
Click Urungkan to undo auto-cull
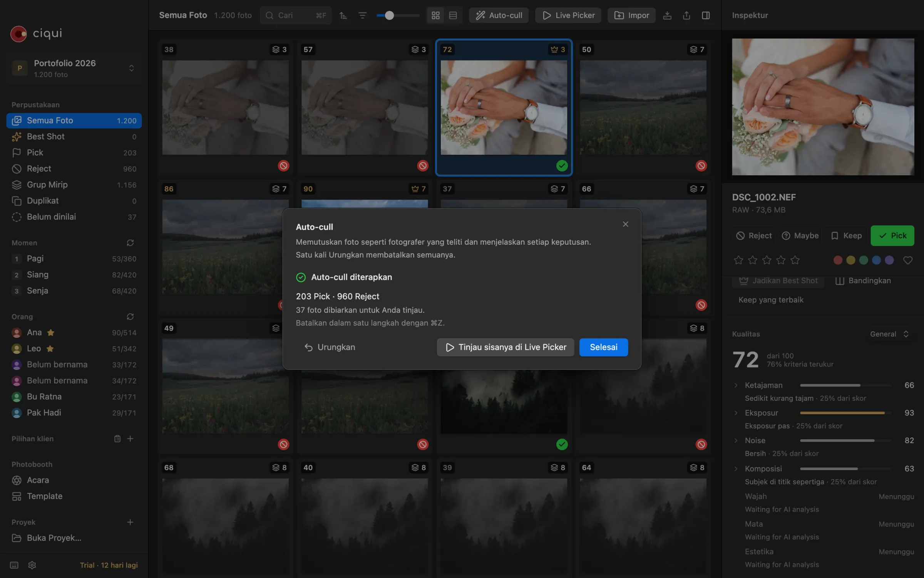tap(330, 347)
